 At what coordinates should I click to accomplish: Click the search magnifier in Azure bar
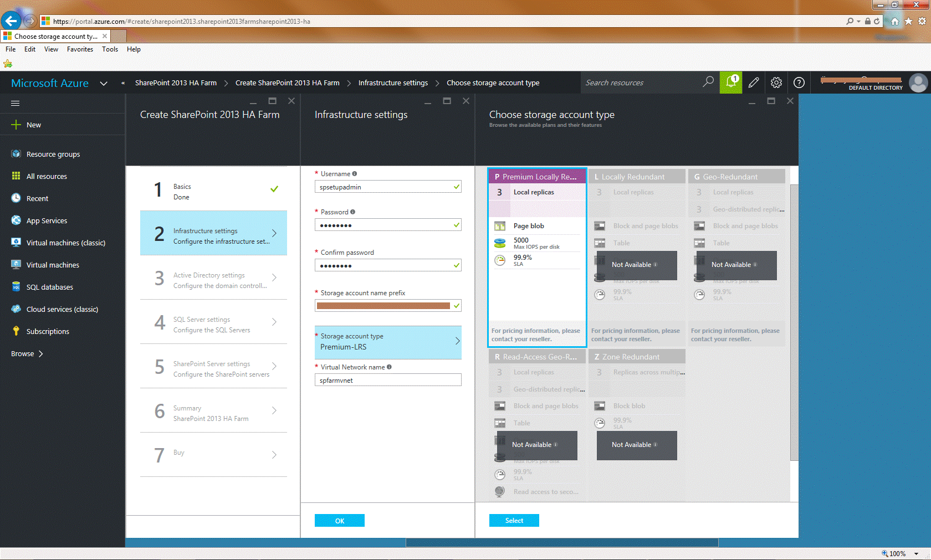708,82
